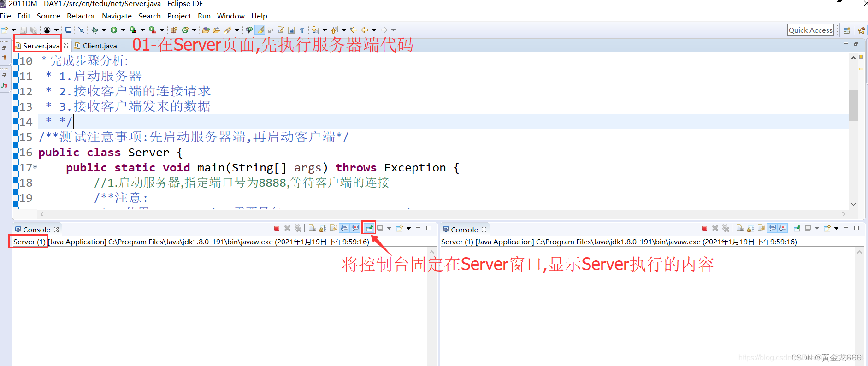Close the left Console view tab

56,230
